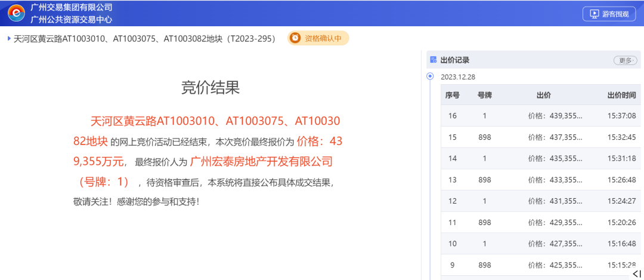The image size is (644, 280).
Task: Click 广州交易集团有限公司 header text
Action: click(x=71, y=7)
